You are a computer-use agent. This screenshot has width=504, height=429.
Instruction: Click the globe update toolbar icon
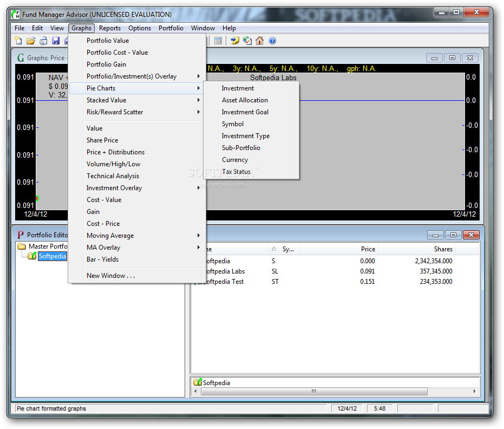(247, 41)
